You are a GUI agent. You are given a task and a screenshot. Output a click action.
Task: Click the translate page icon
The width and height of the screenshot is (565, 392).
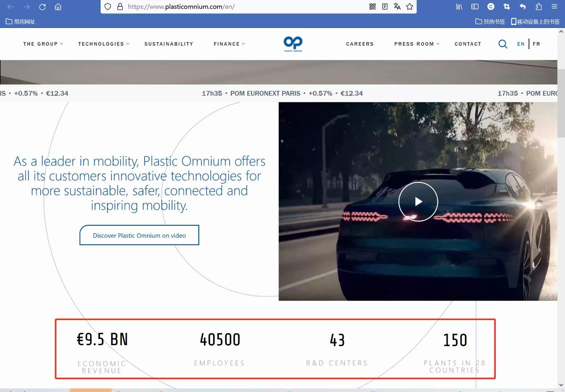397,7
